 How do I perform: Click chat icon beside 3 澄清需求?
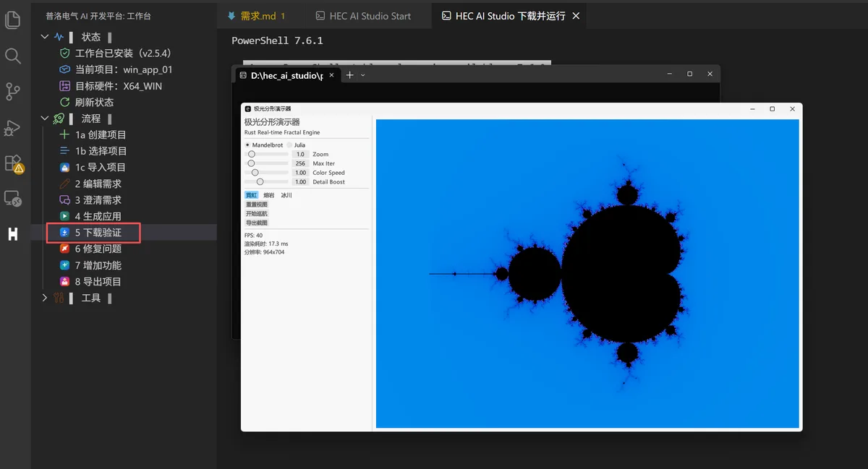(64, 200)
